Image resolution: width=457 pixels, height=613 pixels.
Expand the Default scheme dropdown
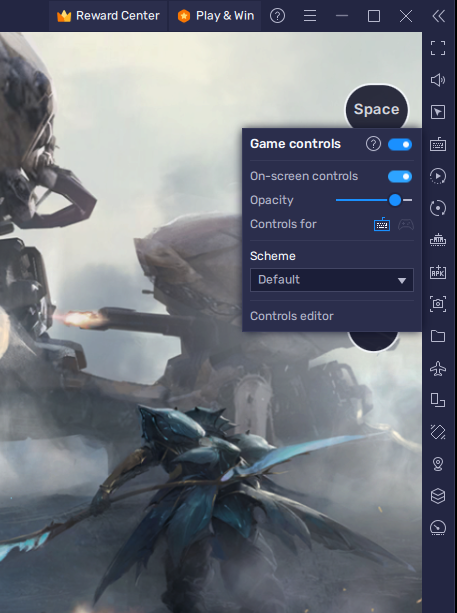(332, 280)
